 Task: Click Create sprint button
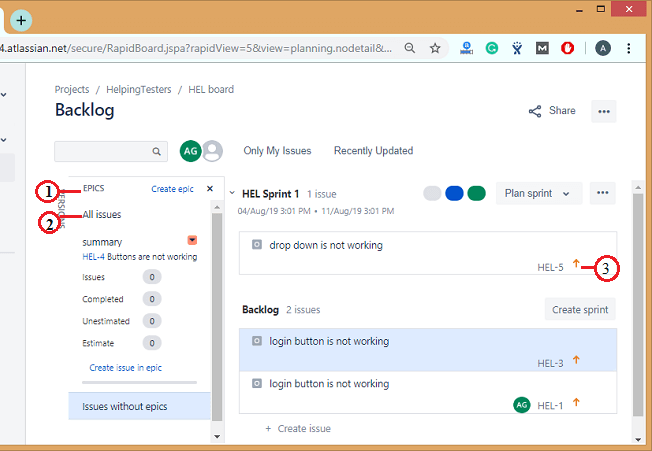580,310
